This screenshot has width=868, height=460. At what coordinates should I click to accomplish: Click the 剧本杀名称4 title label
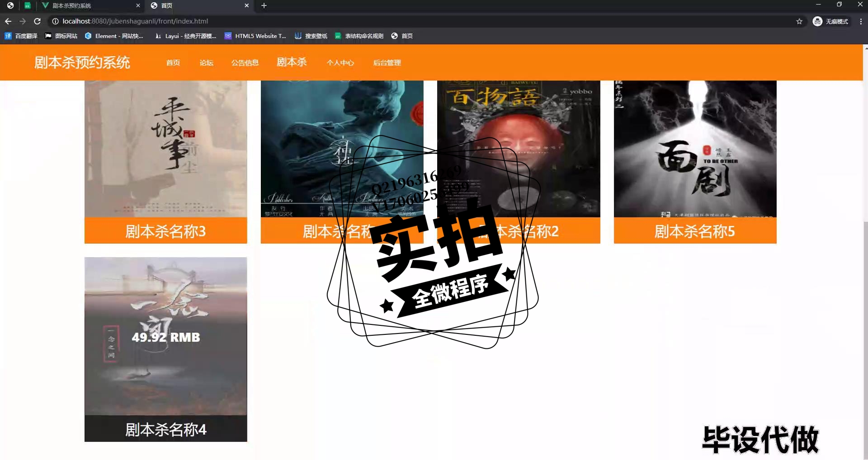(x=166, y=429)
